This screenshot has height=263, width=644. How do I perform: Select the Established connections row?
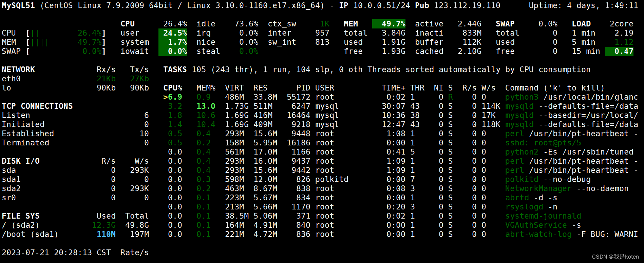(x=75, y=134)
